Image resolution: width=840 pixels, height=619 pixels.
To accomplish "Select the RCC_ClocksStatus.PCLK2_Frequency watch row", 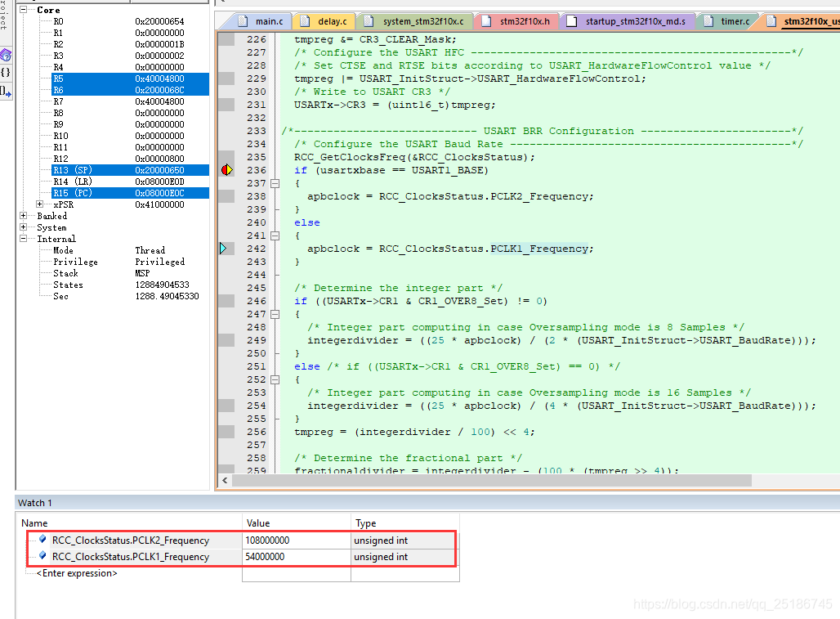I will coord(242,541).
